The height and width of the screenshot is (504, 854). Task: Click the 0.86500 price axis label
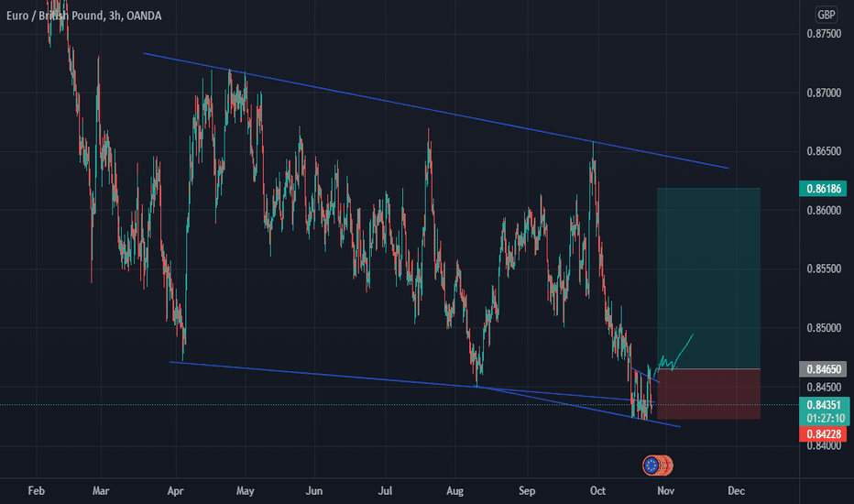click(824, 151)
